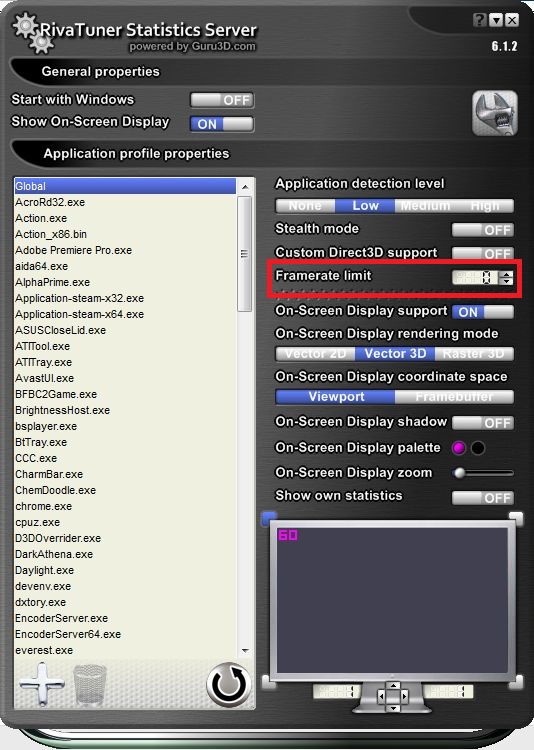534x750 pixels.
Task: Pick the magenta OSD palette color
Action: 458,448
